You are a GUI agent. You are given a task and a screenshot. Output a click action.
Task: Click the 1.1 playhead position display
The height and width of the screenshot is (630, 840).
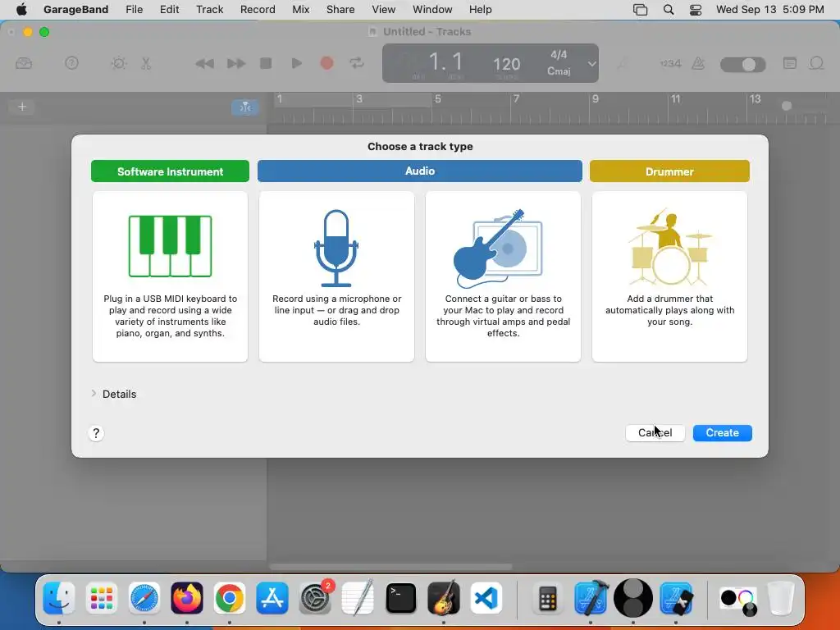[x=445, y=62]
